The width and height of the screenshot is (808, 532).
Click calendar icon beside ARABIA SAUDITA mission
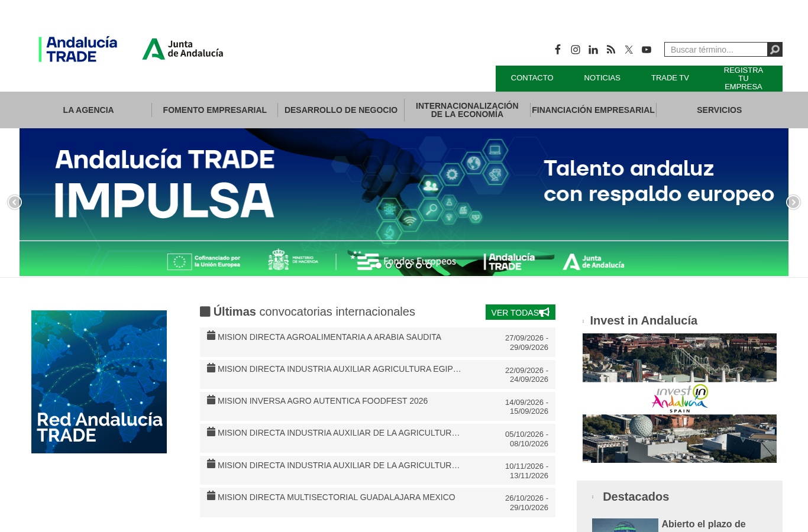211,336
